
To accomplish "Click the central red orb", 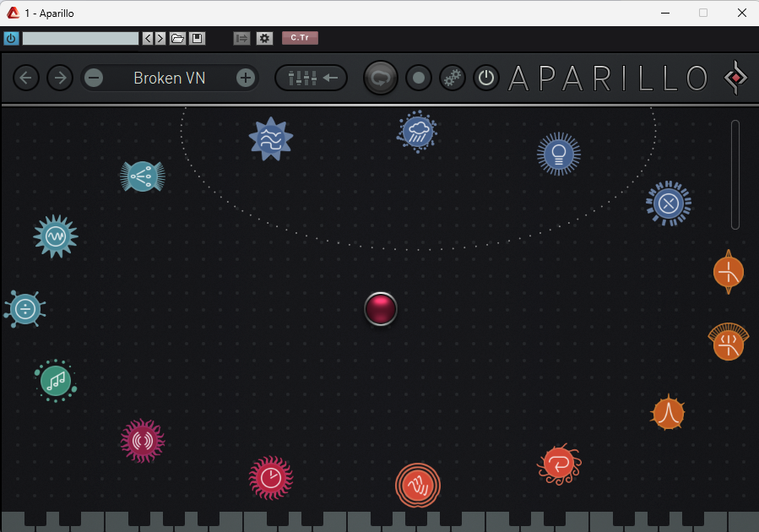I will 381,309.
